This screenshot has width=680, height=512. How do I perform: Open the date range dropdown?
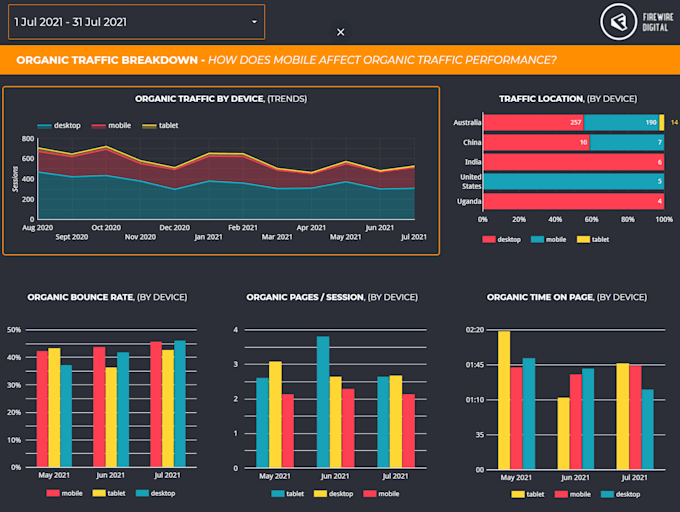(136, 22)
